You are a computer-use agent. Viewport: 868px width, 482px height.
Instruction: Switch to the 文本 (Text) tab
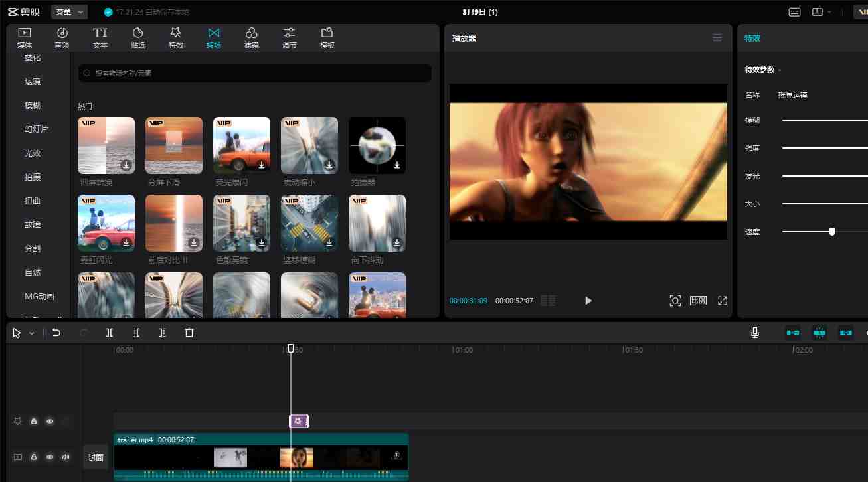pos(100,37)
